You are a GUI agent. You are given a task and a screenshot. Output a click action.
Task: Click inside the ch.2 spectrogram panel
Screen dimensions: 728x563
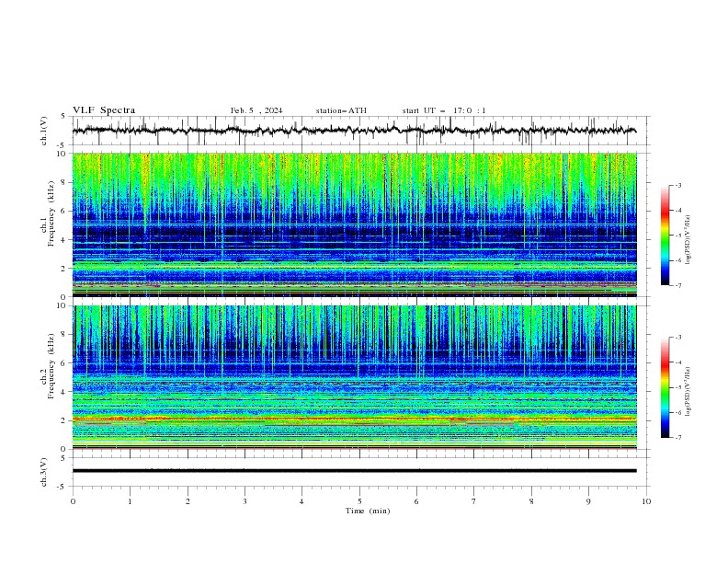point(354,377)
